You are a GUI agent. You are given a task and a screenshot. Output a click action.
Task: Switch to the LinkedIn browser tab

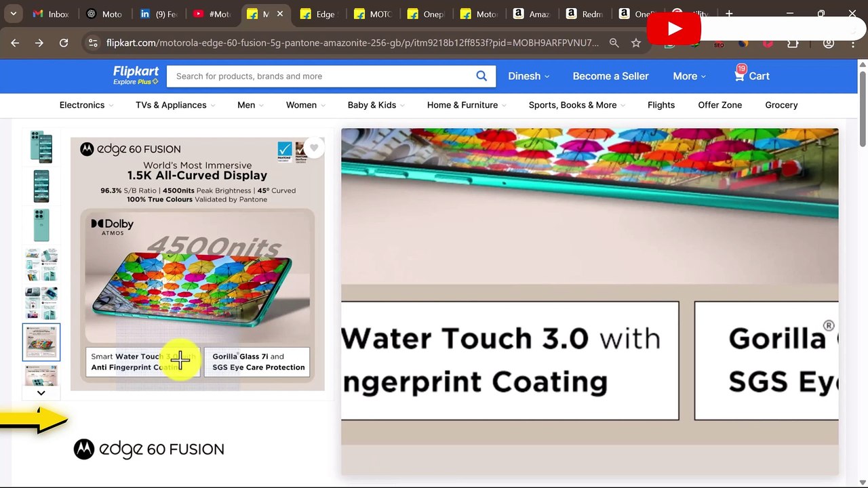[158, 14]
